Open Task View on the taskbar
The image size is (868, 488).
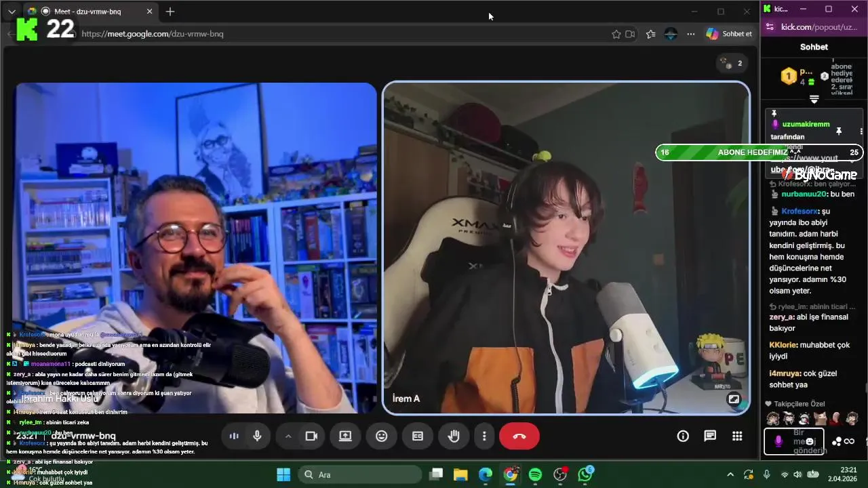tap(436, 474)
